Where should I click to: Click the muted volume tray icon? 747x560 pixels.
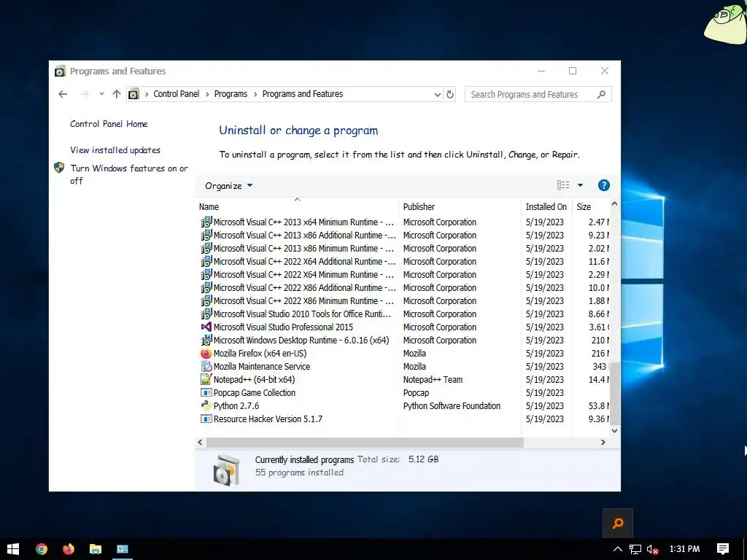point(653,549)
